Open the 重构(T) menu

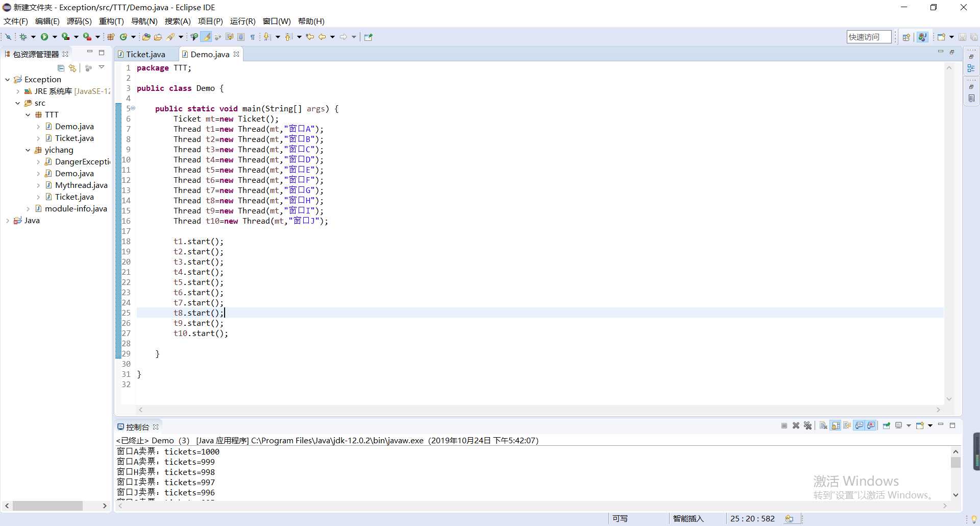[111, 21]
